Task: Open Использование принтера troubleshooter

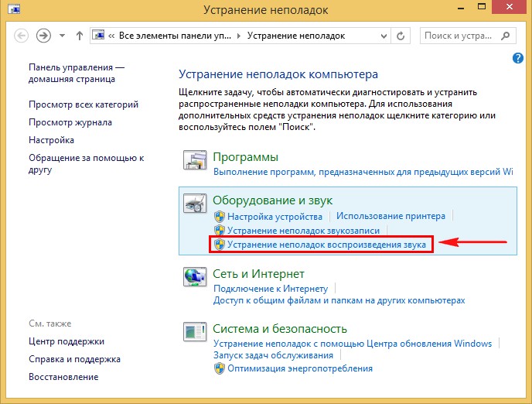Action: click(390, 216)
